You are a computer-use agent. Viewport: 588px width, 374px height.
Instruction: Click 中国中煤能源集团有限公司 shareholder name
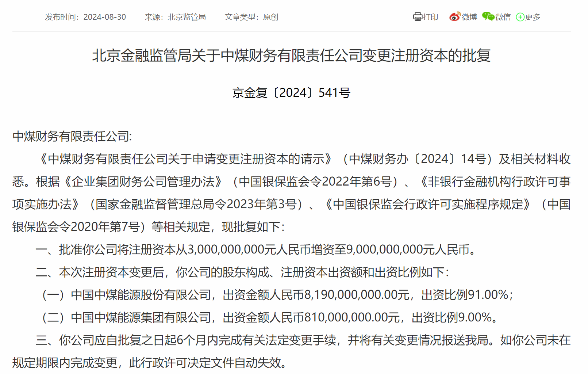tap(141, 317)
